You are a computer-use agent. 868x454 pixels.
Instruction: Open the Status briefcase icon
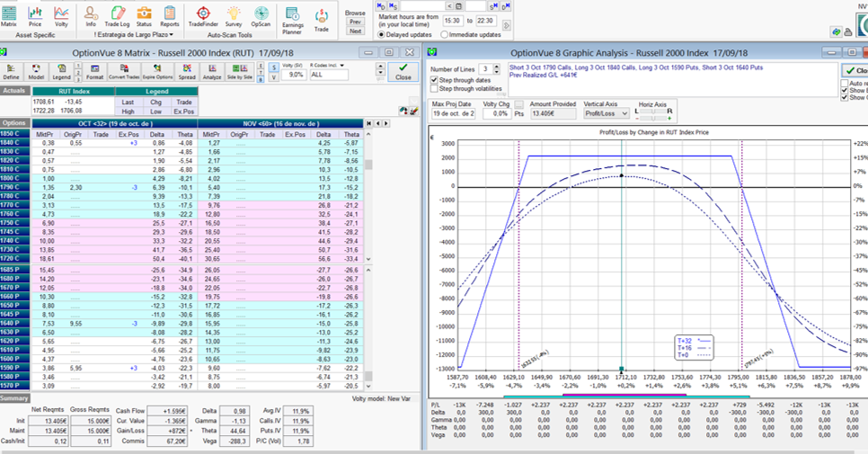144,16
